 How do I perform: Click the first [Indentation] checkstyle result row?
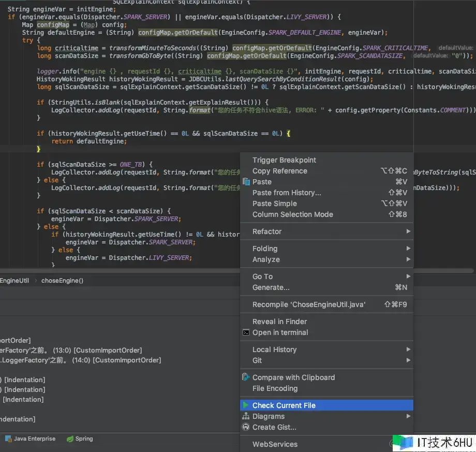click(22, 380)
